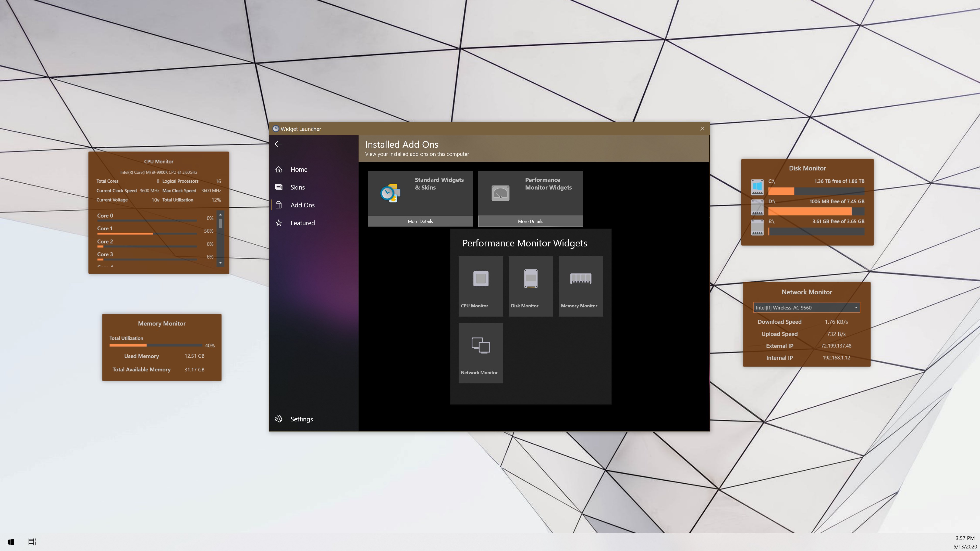This screenshot has height=551, width=980.
Task: Click the back arrow in sidebar
Action: 278,144
